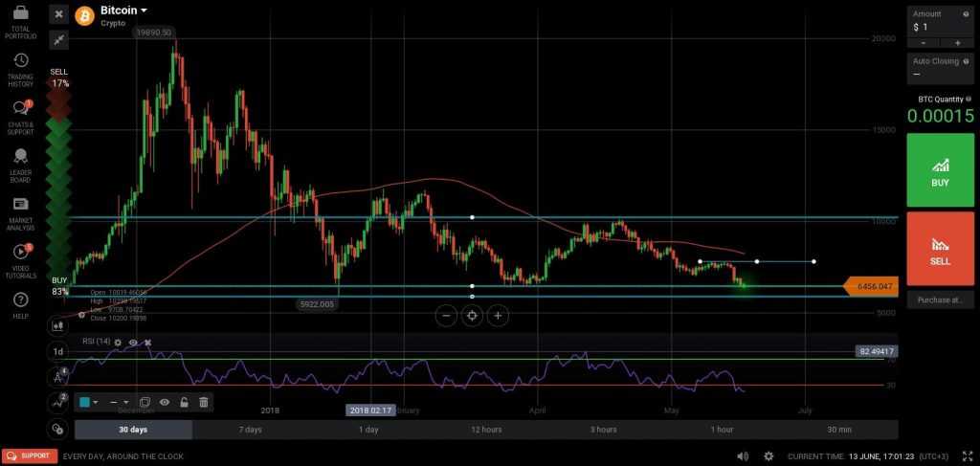Image resolution: width=980 pixels, height=466 pixels.
Task: Toggle selected line visibility eye icon
Action: [x=165, y=402]
